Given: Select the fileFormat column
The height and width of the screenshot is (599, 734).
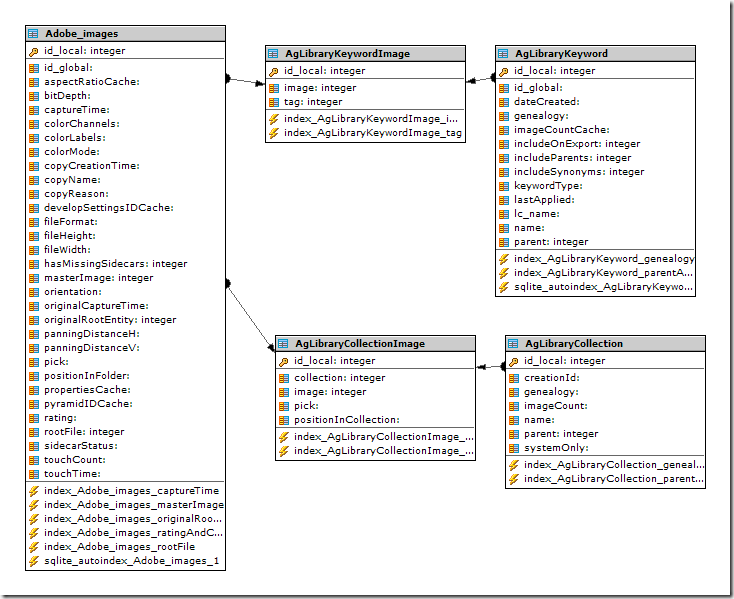Looking at the screenshot, I should 71,222.
